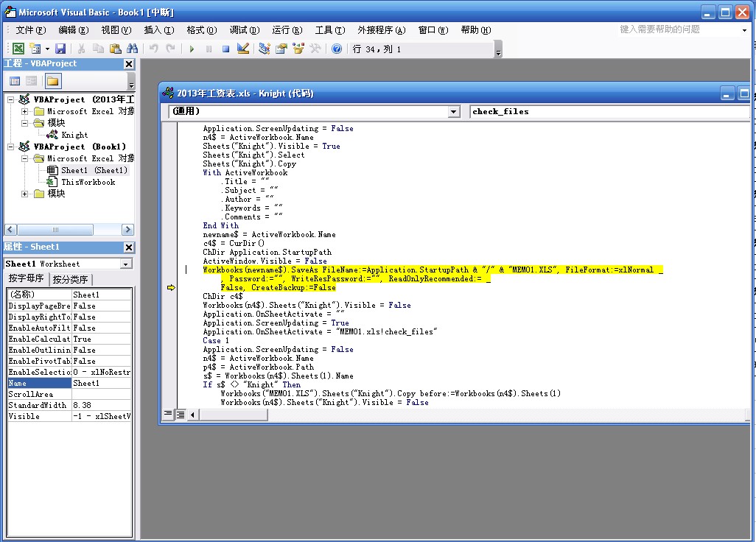This screenshot has height=542, width=756.
Task: Open the 文件 (File) menu
Action: point(31,30)
